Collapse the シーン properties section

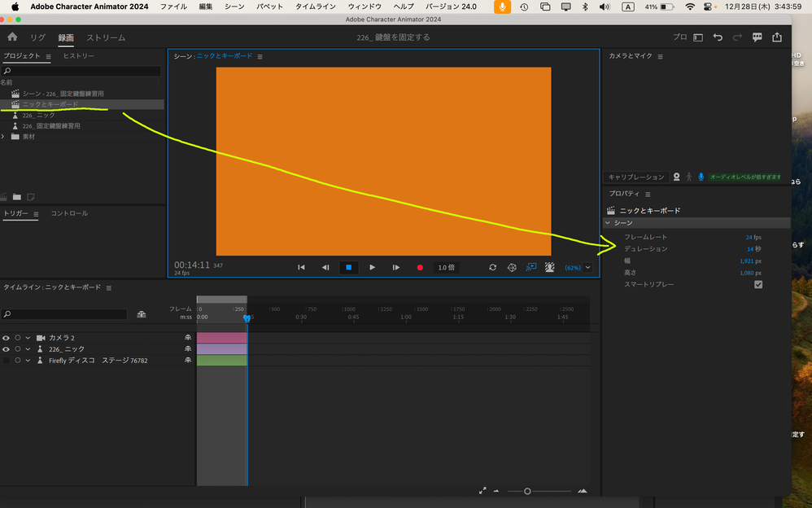608,223
